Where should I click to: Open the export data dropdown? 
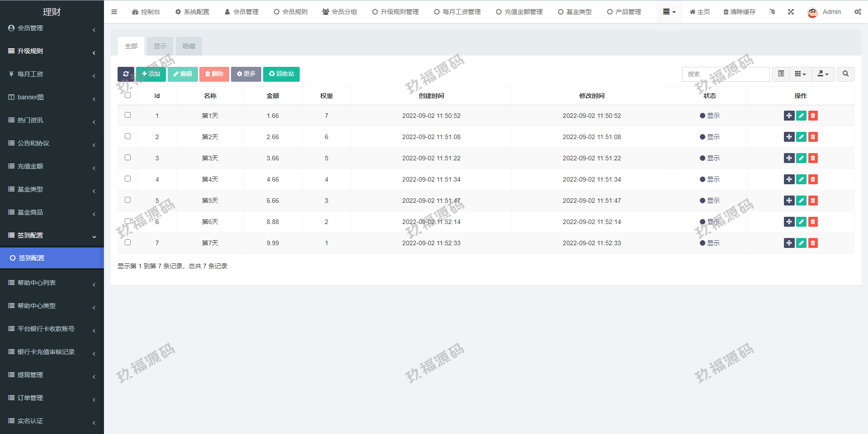(823, 74)
